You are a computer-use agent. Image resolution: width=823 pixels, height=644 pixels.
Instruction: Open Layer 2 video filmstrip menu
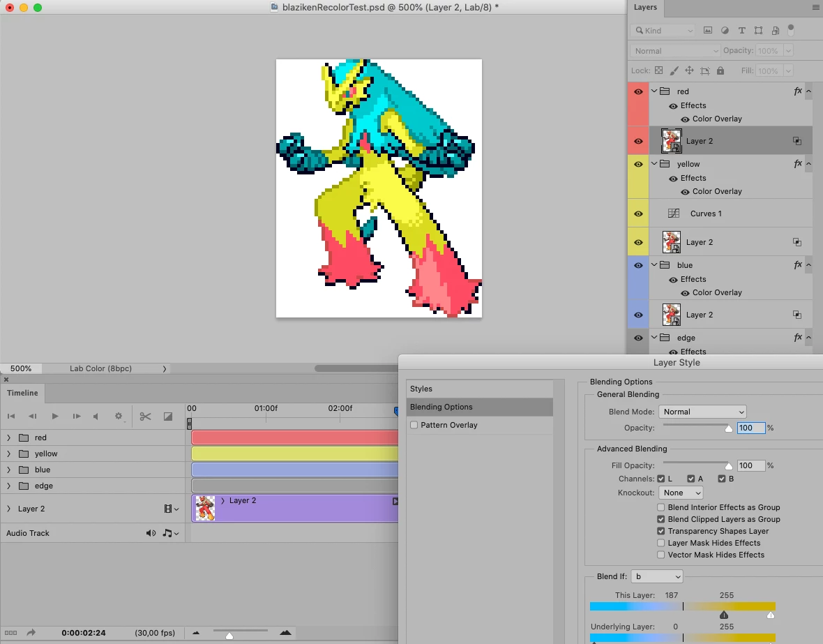click(x=171, y=509)
